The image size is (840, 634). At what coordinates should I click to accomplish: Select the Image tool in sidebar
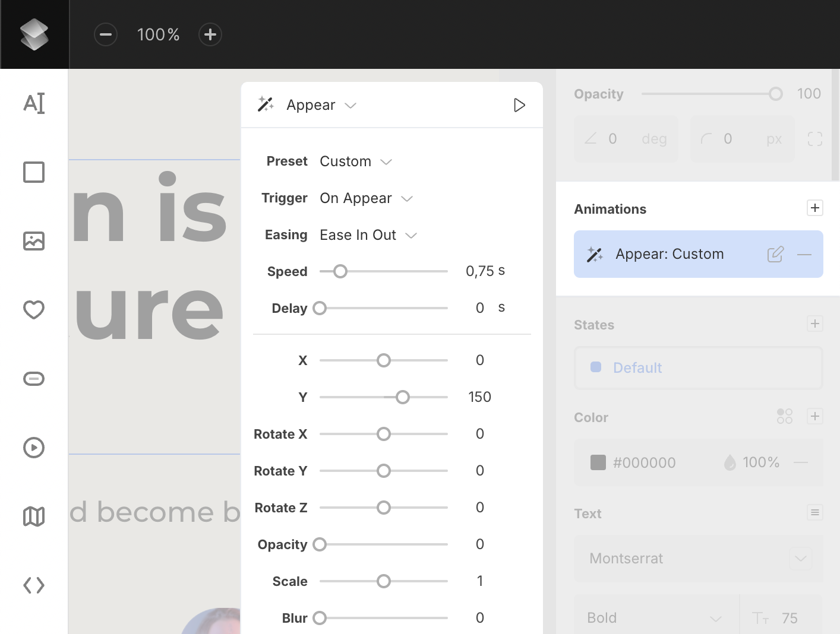[34, 241]
